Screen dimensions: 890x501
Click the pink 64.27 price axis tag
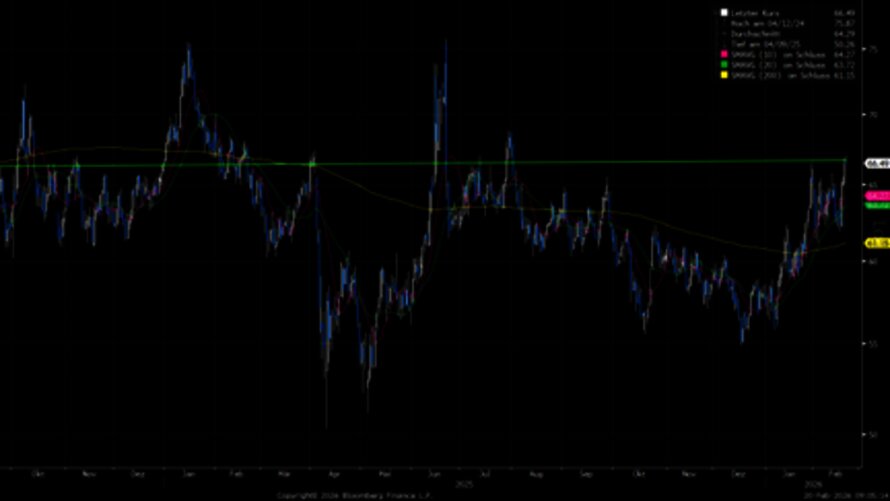click(877, 196)
